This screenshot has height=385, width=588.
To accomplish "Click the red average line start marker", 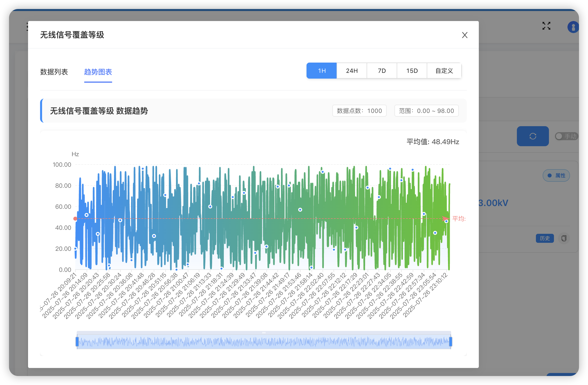I will coord(75,219).
